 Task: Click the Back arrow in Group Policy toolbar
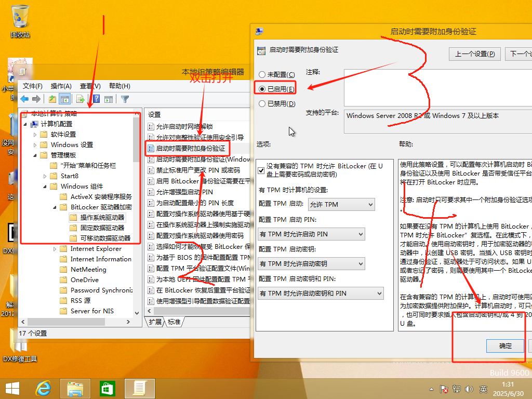(x=24, y=99)
